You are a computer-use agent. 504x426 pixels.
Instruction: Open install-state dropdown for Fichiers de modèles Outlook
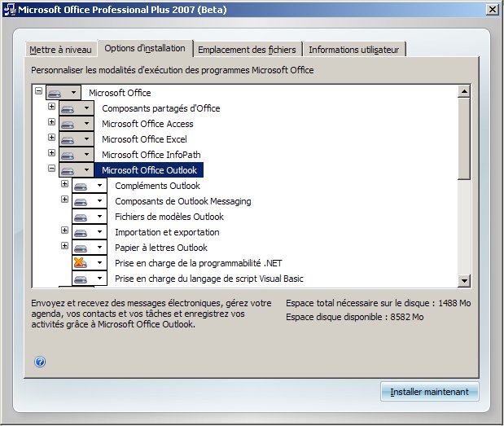pyautogui.click(x=90, y=217)
